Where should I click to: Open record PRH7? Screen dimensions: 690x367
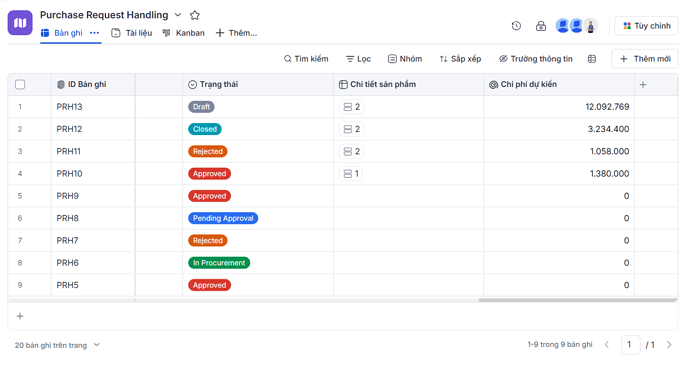click(67, 241)
